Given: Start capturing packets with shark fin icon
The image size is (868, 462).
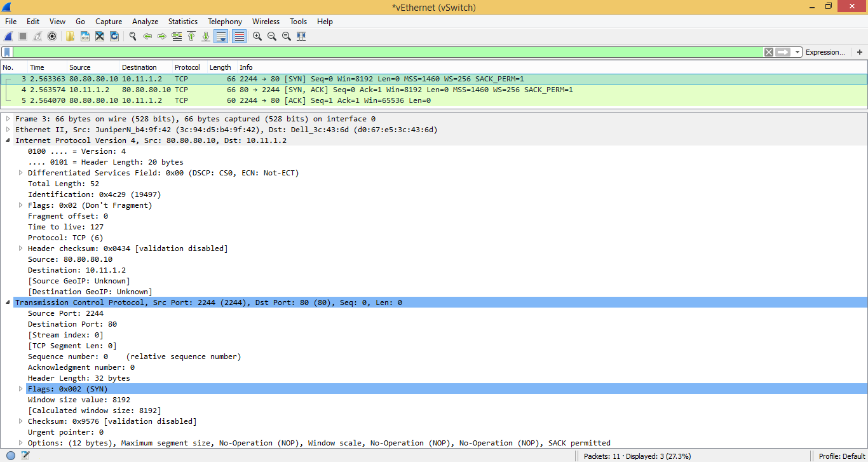Looking at the screenshot, I should (x=8, y=36).
